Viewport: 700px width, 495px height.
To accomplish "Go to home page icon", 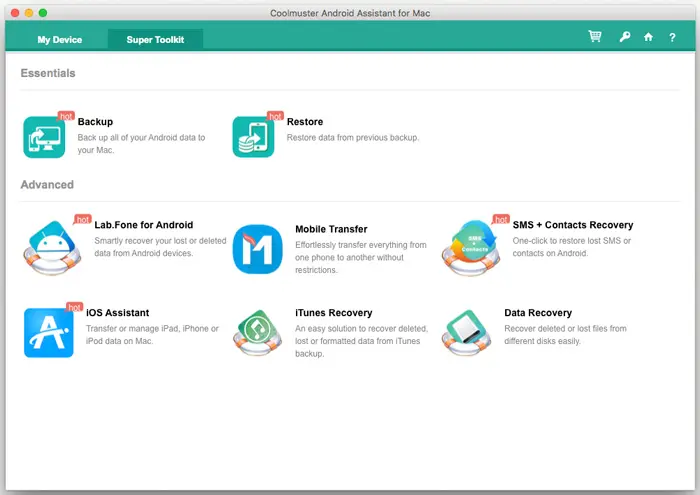I will point(648,37).
